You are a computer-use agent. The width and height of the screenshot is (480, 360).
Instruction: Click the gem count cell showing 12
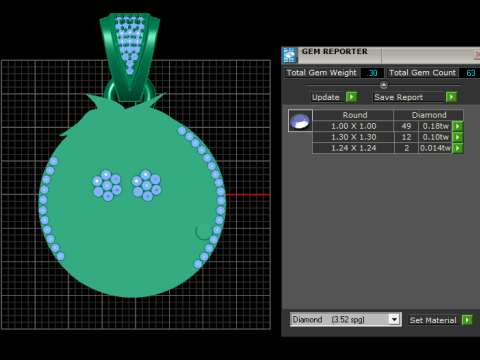point(406,137)
